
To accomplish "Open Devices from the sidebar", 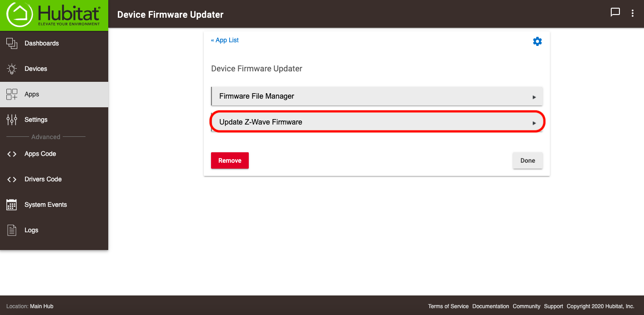I will [x=54, y=69].
